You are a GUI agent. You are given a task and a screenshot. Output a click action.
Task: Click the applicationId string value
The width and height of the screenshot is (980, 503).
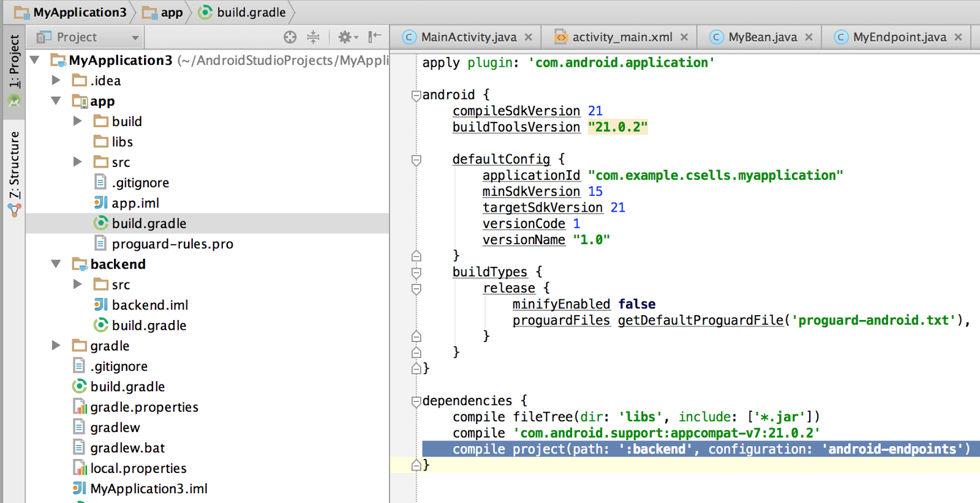click(x=715, y=175)
